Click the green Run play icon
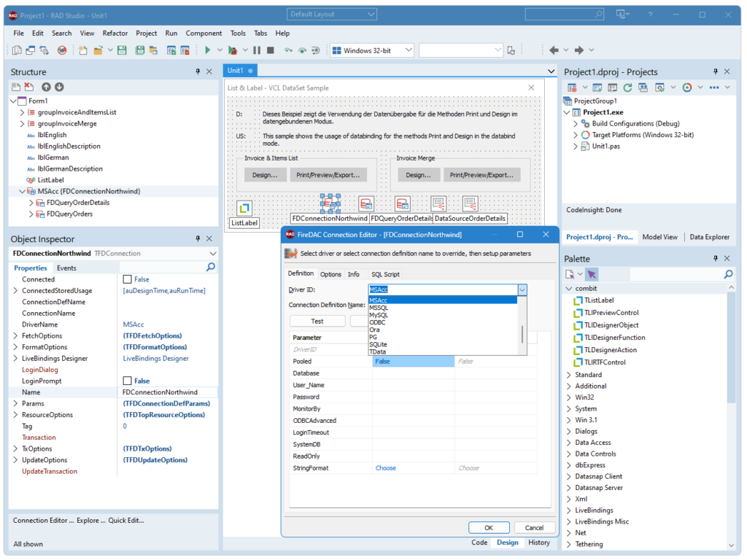 (207, 50)
